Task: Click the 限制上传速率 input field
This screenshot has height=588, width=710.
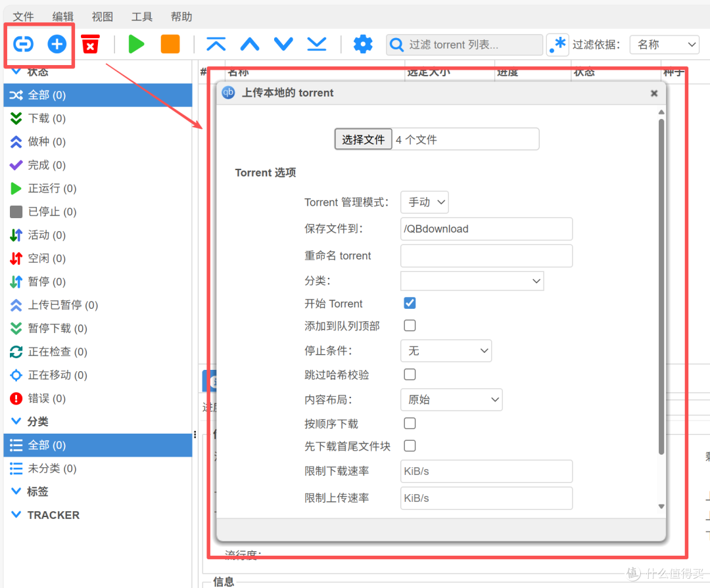Action: pyautogui.click(x=486, y=499)
